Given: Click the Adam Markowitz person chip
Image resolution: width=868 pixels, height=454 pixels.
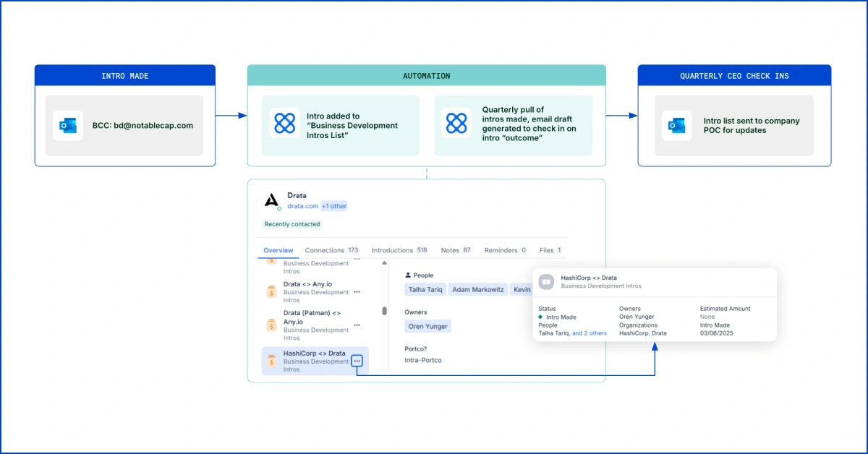Looking at the screenshot, I should (477, 289).
